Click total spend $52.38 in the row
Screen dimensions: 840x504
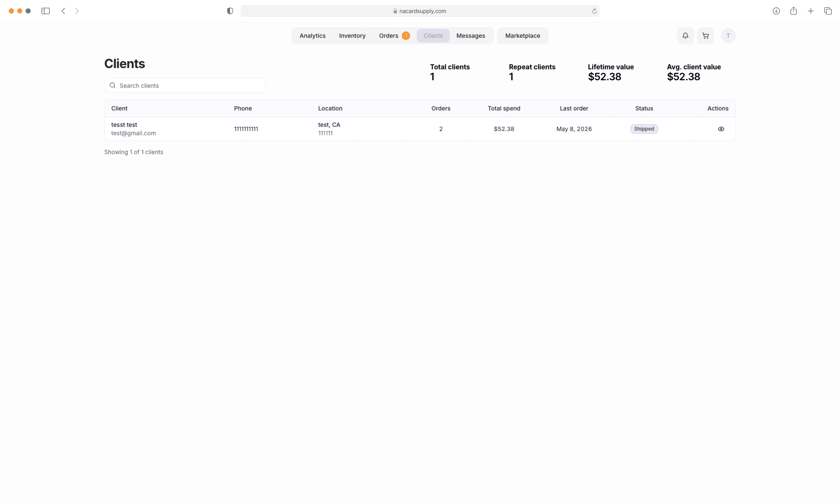tap(504, 129)
